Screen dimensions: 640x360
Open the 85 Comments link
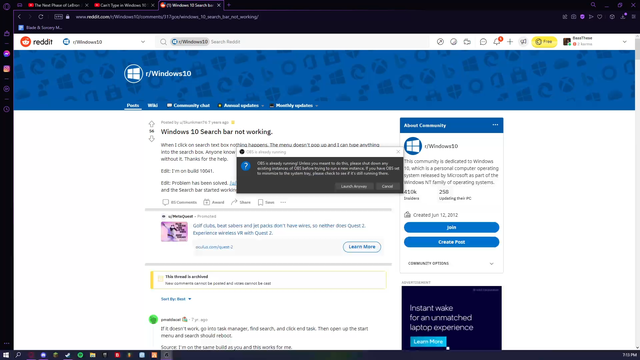click(x=180, y=202)
